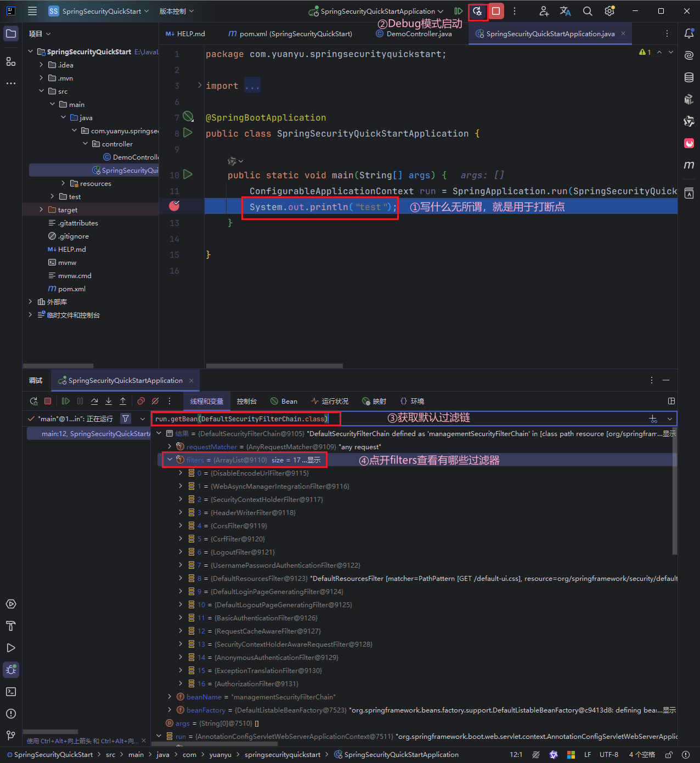Open the Search Everywhere magnifier icon
700x763 pixels.
[x=588, y=11]
